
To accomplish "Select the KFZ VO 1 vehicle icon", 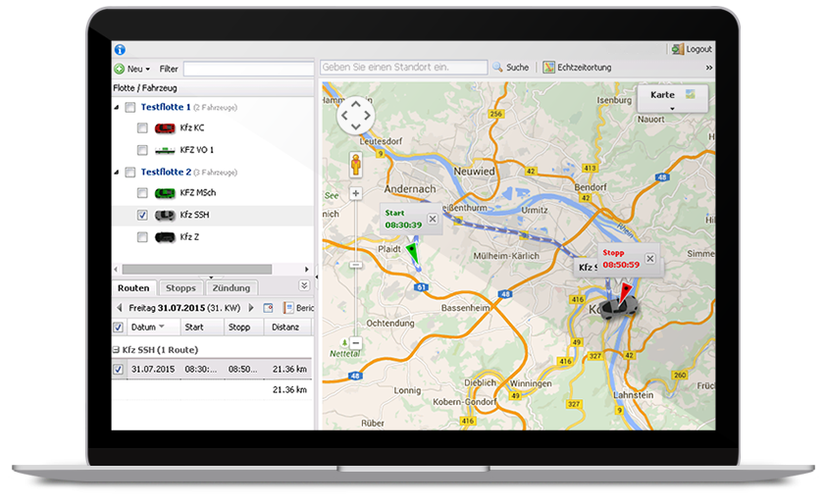I will [x=165, y=150].
